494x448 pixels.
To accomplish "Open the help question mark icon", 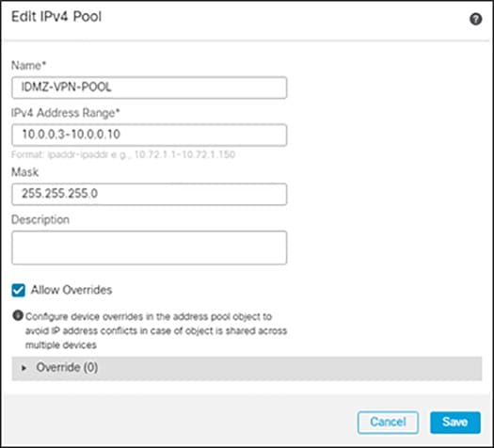I will point(476,19).
